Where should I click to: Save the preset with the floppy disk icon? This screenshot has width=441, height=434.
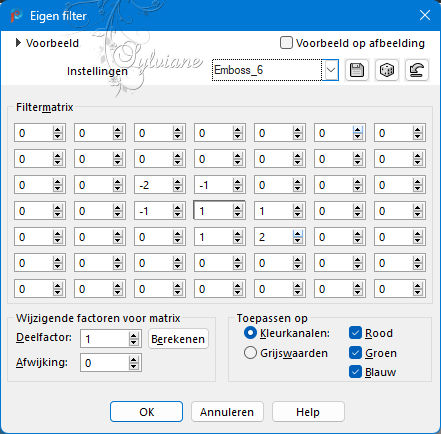point(357,70)
